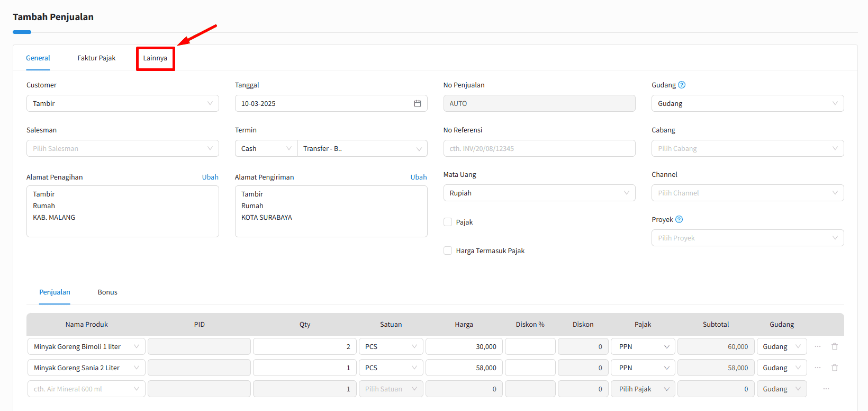The image size is (868, 411).
Task: Open the Pilih Salesman dropdown
Action: (122, 148)
